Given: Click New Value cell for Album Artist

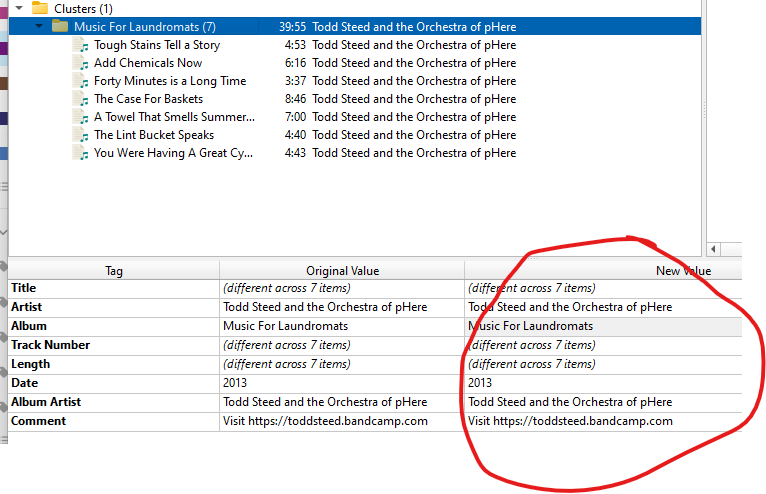Looking at the screenshot, I should pos(603,403).
